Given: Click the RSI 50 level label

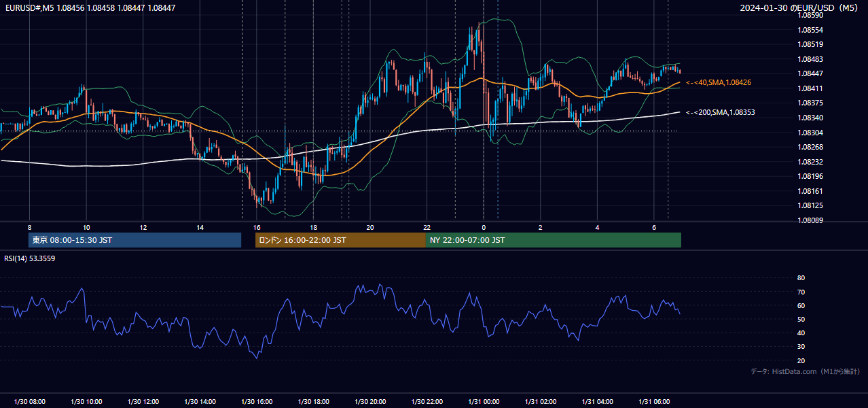Looking at the screenshot, I should 801,319.
